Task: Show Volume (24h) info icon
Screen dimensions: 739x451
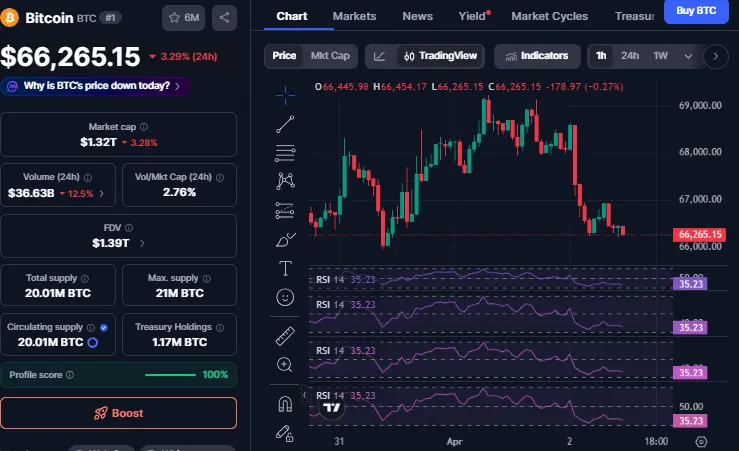Action: coord(88,177)
